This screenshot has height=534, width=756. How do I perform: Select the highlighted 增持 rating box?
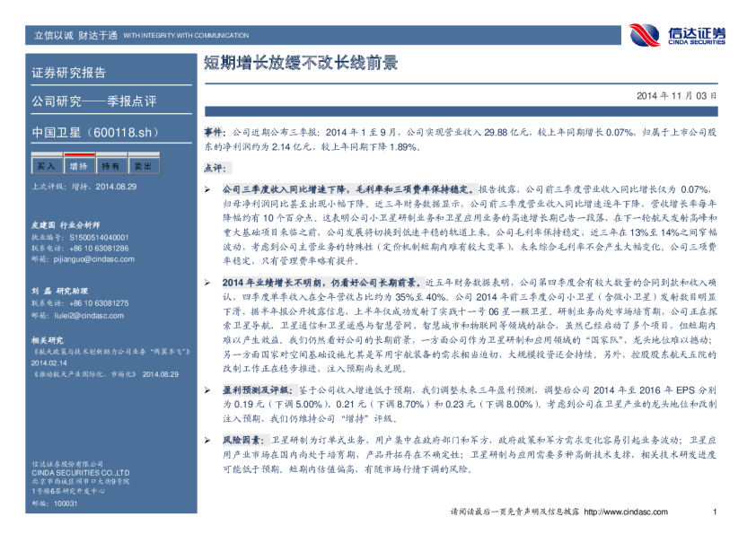pos(78,166)
